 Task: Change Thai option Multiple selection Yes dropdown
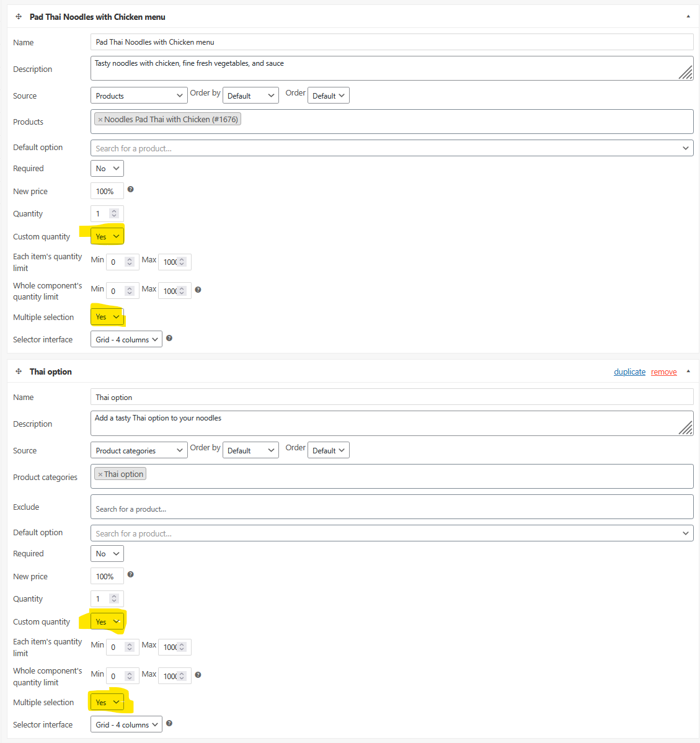(107, 702)
